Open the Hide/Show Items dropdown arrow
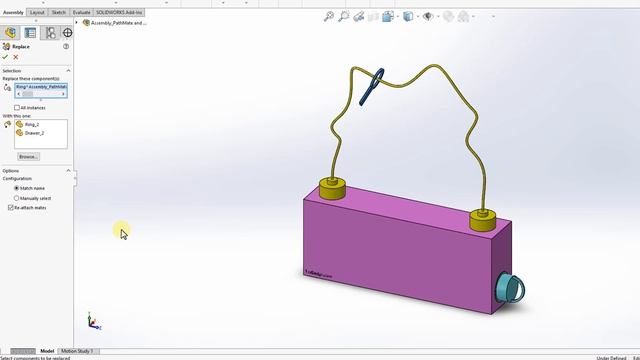Viewport: 640px width, 360px height. 438,17
